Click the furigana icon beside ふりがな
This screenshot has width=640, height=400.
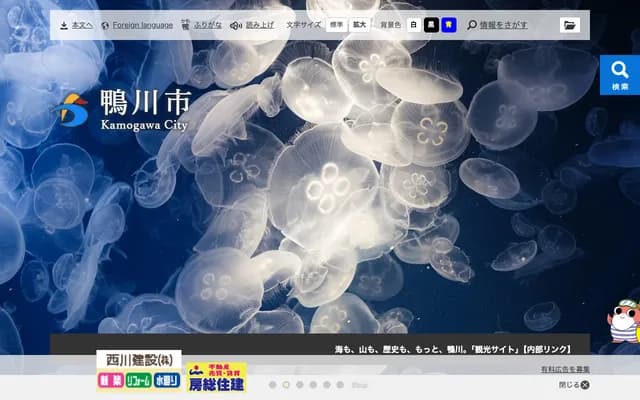[x=185, y=25]
